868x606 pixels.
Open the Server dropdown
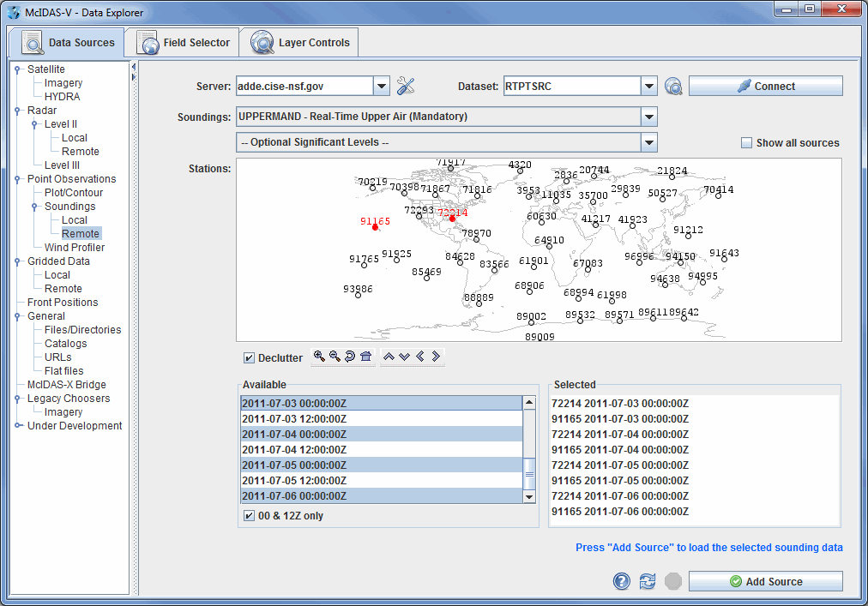tap(382, 87)
